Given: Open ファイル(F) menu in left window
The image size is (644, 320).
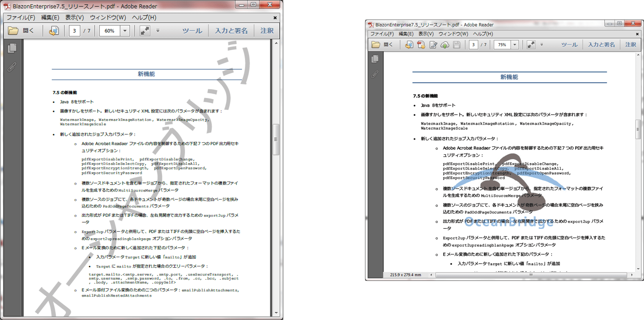Looking at the screenshot, I should click(x=21, y=17).
